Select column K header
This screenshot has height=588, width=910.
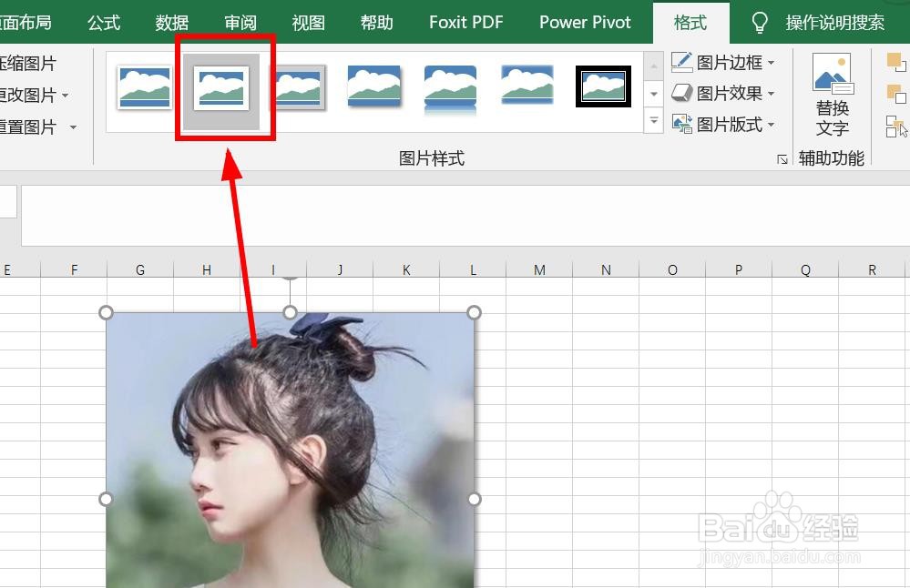tap(406, 269)
